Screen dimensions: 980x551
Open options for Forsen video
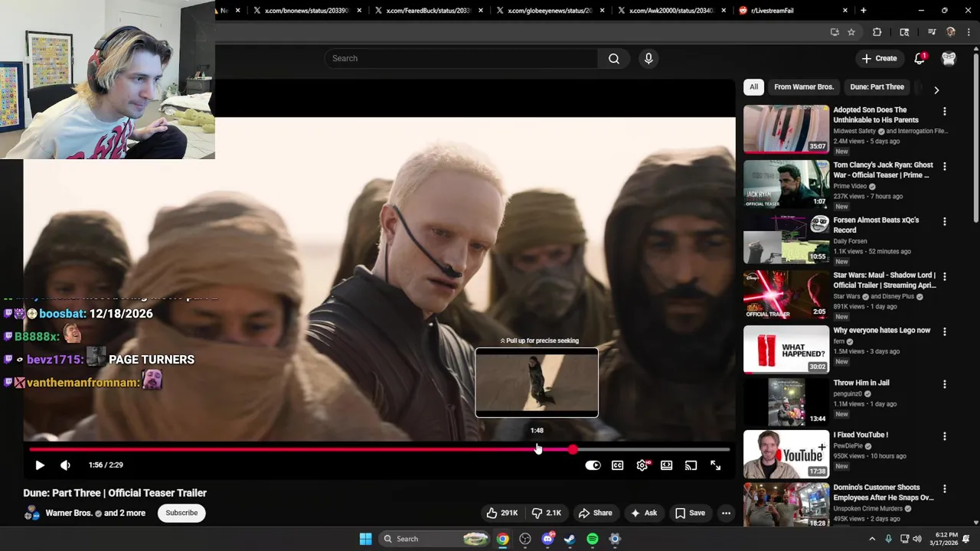[944, 222]
